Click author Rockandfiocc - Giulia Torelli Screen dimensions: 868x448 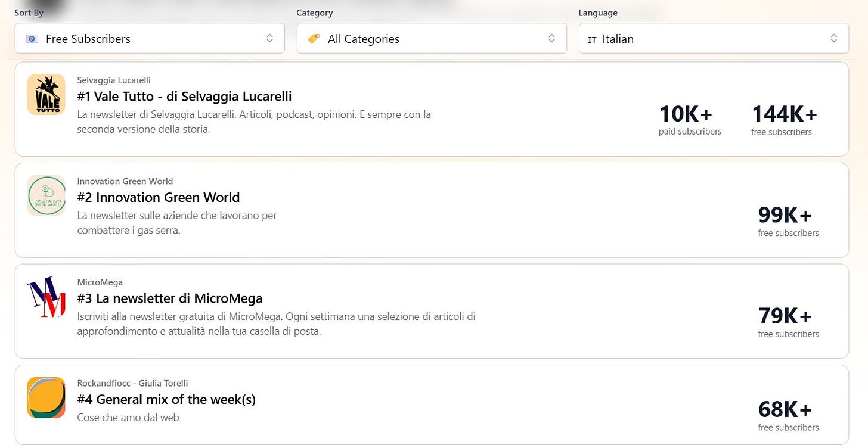coord(132,383)
